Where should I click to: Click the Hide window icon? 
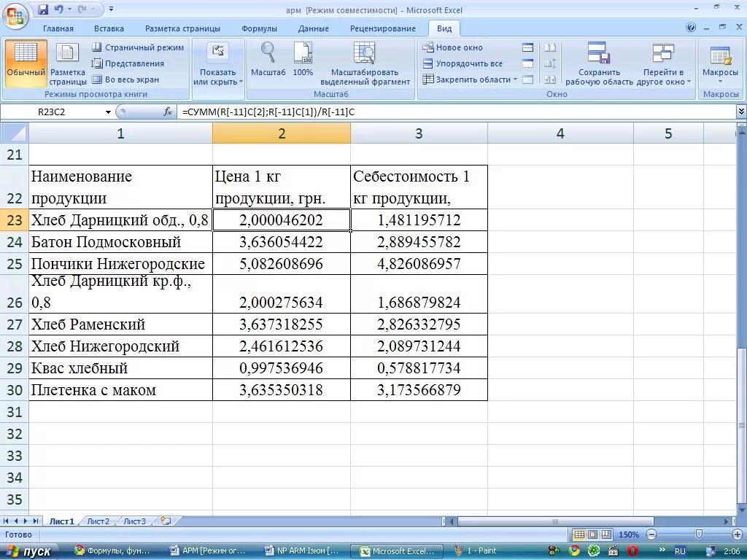(x=528, y=63)
